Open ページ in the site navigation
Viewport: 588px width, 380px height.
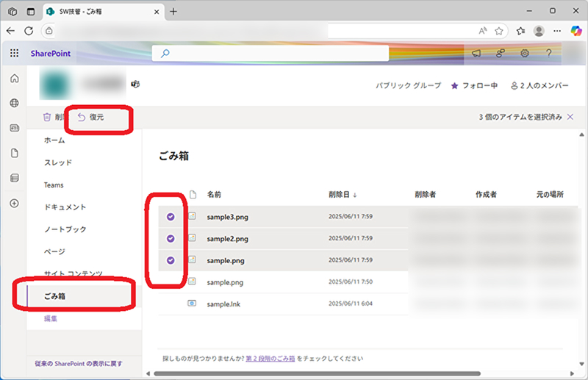(54, 251)
